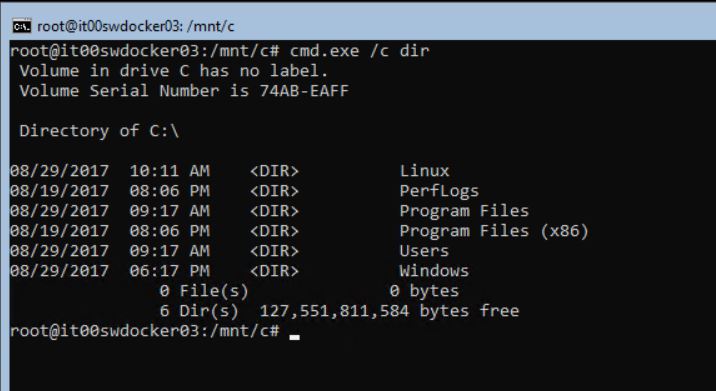The width and height of the screenshot is (716, 391).
Task: Click the 'Volume in drive C has no label' line
Action: [x=174, y=71]
